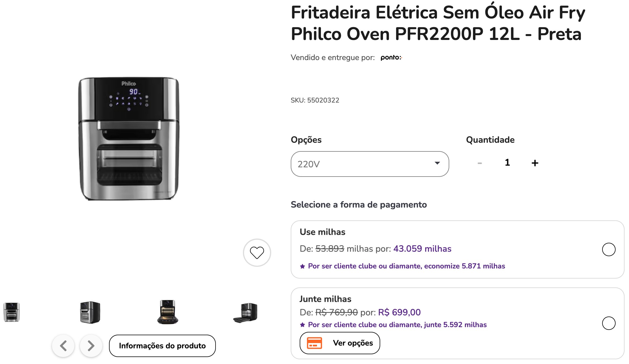Select the Junte milhas payment option
The image size is (629, 364).
coord(609,323)
